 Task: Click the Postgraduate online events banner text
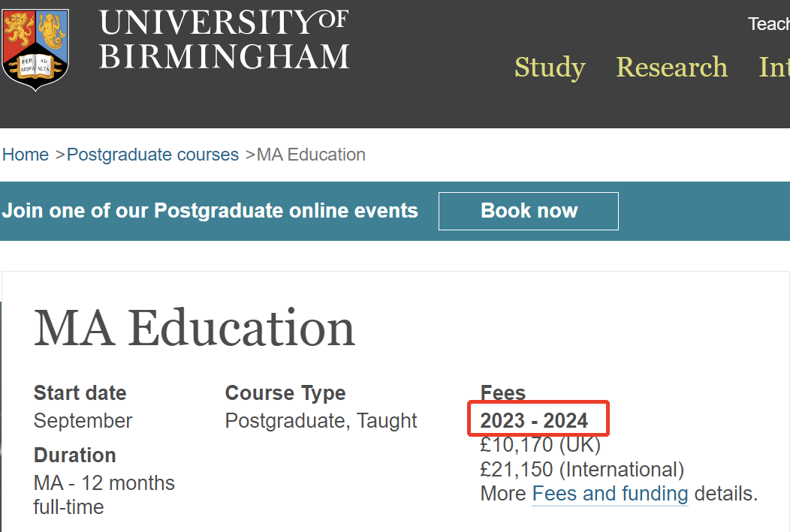point(210,211)
